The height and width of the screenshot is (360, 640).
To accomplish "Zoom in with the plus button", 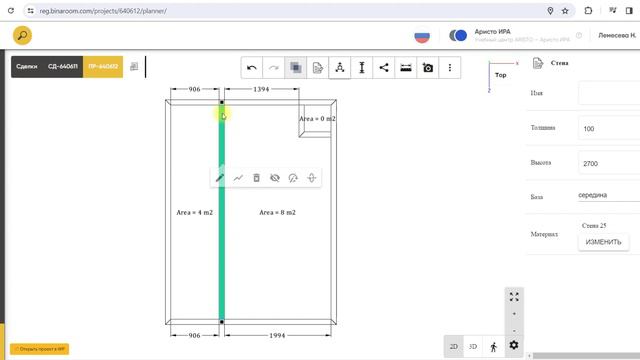I will (x=514, y=314).
